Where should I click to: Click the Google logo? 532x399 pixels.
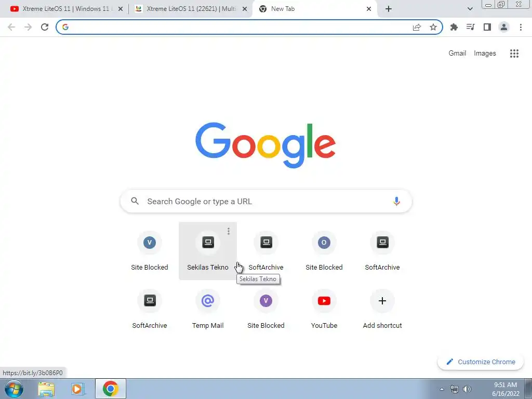[265, 145]
